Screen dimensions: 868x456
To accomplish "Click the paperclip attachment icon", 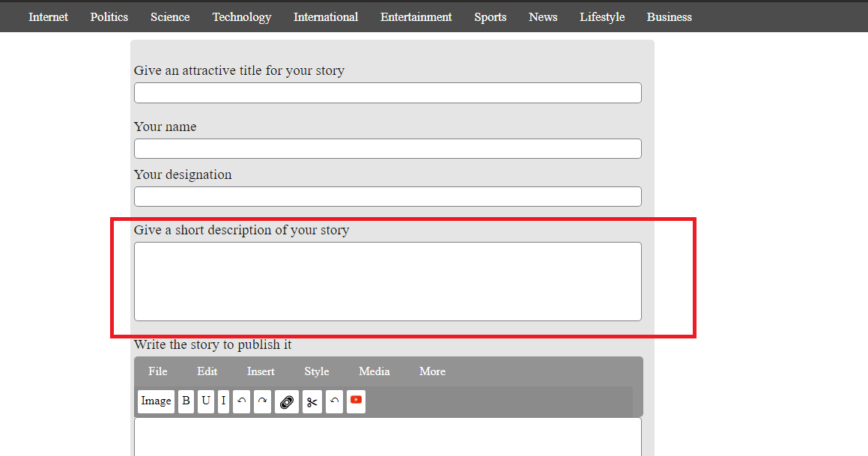I will [287, 401].
